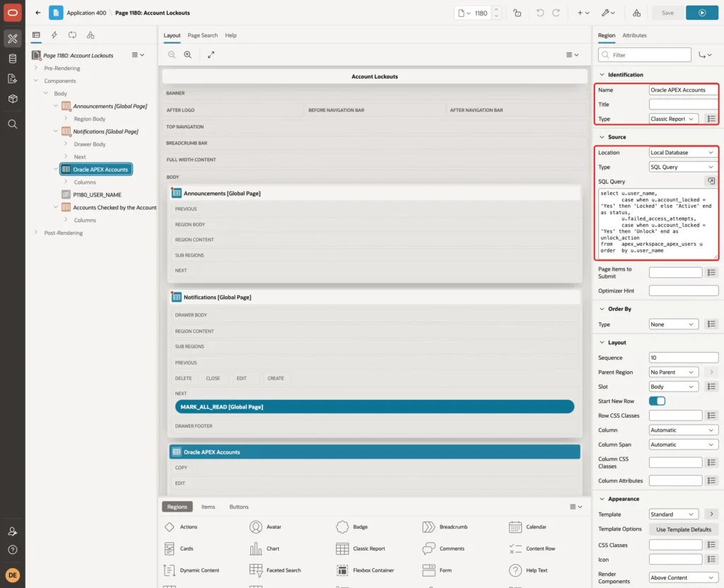Open the Template Standard dropdown
This screenshot has height=588, width=724.
673,514
